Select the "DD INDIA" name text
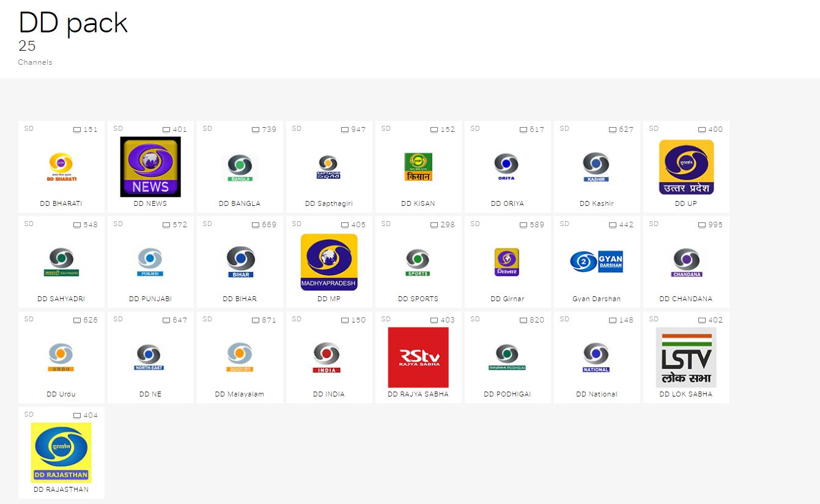This screenshot has width=820, height=504. (329, 394)
